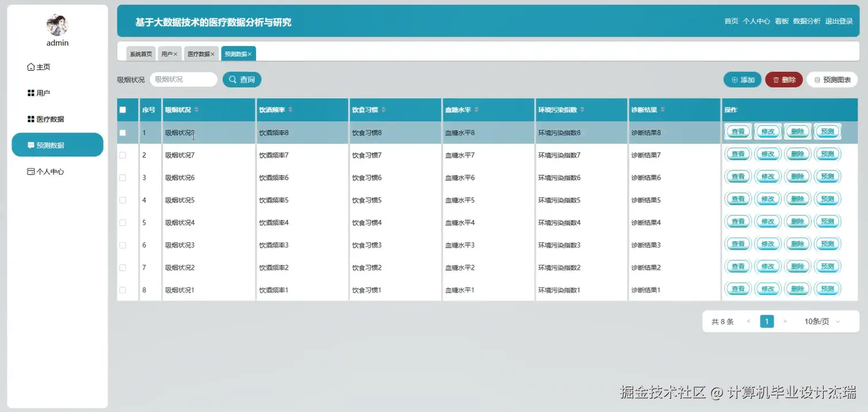Open 看板 from the header

782,21
